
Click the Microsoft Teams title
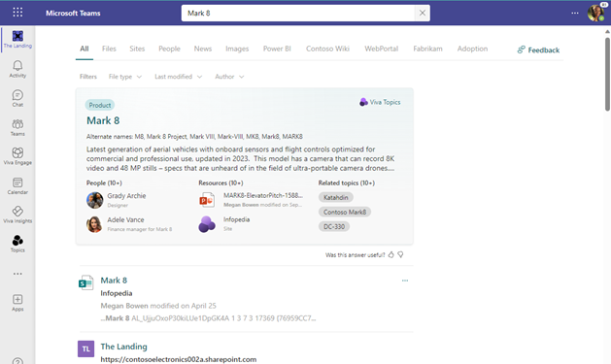click(73, 13)
